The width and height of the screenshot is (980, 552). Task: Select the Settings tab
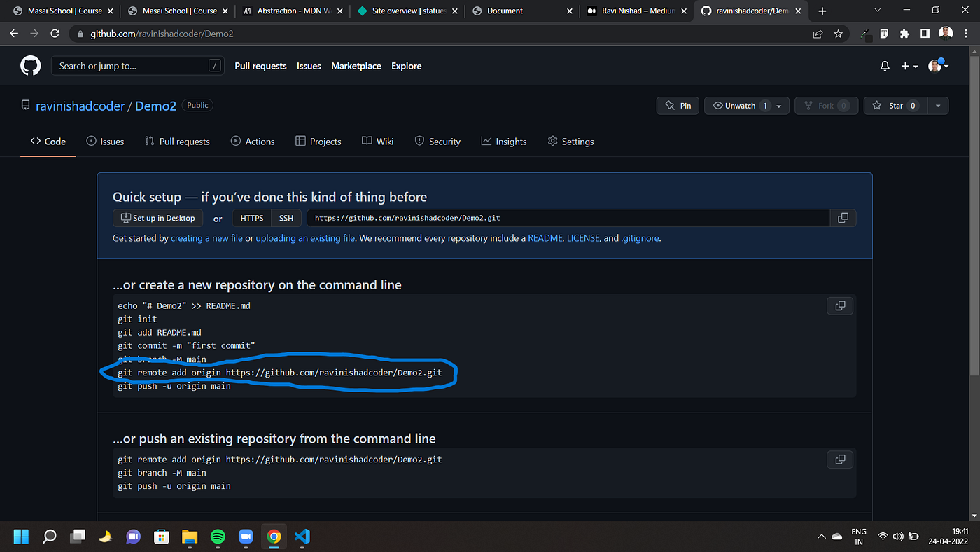click(570, 141)
